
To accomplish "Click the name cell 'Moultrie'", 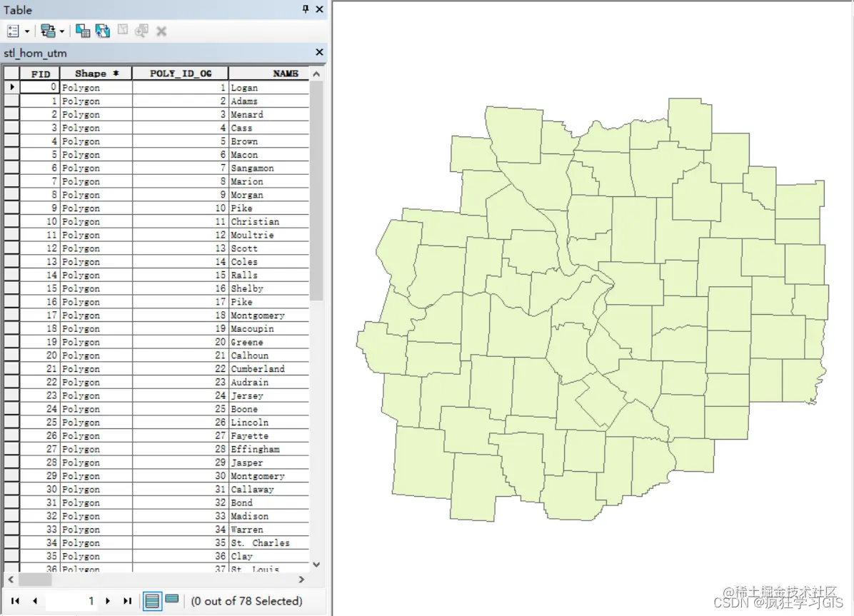I will (x=268, y=235).
